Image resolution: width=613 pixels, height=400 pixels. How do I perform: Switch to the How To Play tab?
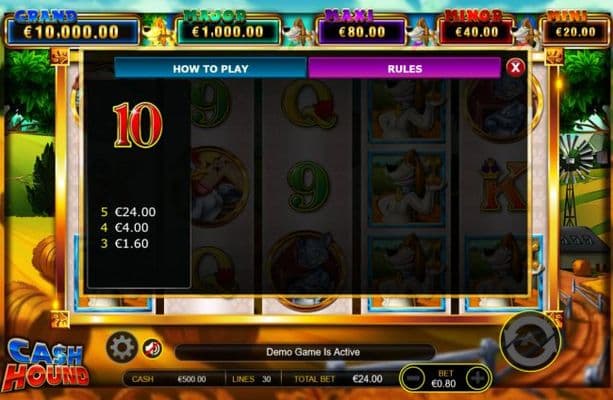click(211, 68)
